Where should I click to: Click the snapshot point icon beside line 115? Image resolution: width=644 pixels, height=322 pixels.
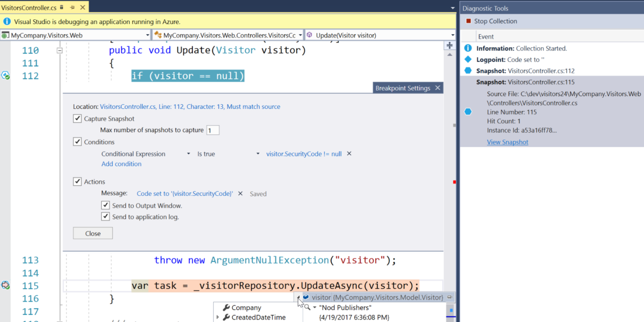coord(5,286)
